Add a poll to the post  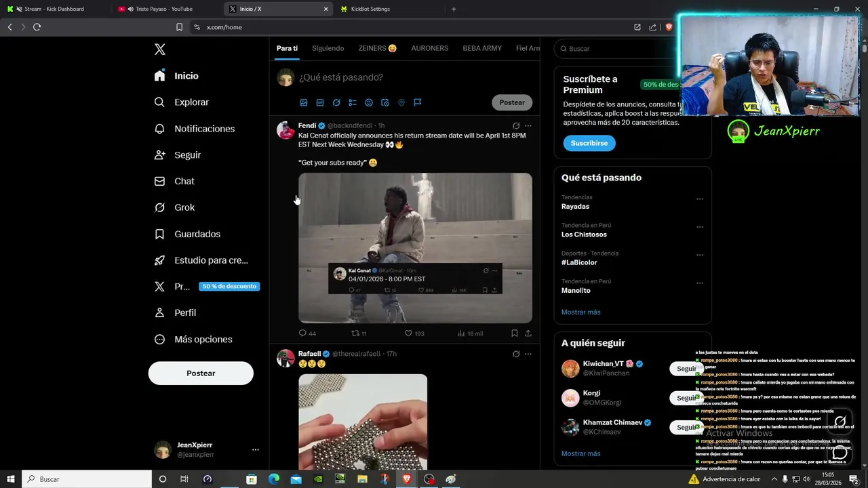click(353, 103)
